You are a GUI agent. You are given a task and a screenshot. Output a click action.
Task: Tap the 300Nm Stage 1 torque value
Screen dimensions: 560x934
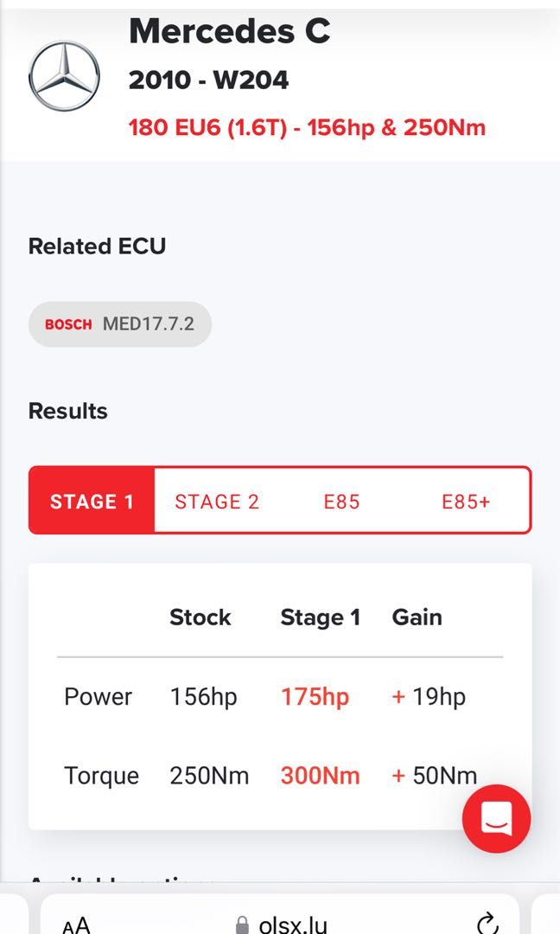tap(320, 776)
